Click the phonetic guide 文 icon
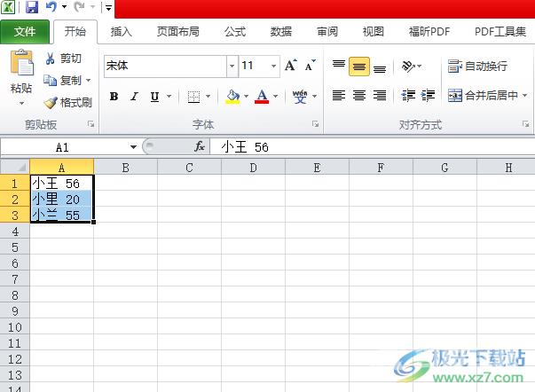The height and width of the screenshot is (392, 535). point(300,97)
